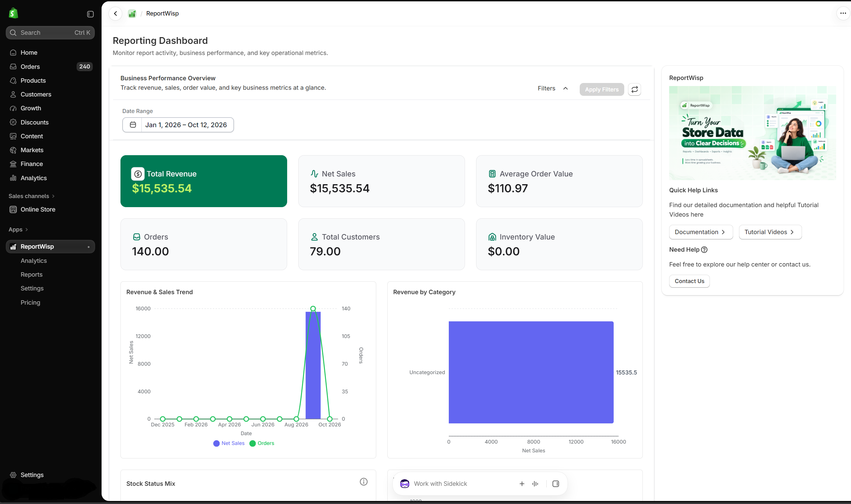Click the Stock Status Mix info icon
The image size is (851, 504).
pyautogui.click(x=363, y=482)
